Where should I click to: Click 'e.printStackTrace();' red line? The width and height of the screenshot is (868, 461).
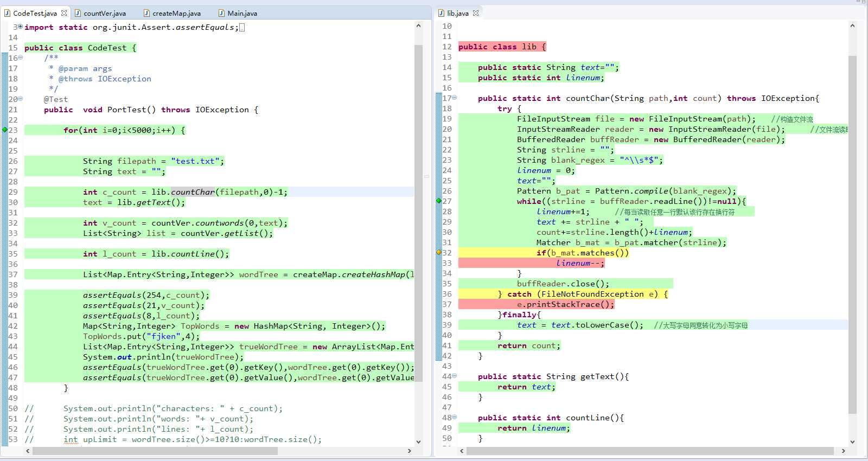click(x=566, y=304)
